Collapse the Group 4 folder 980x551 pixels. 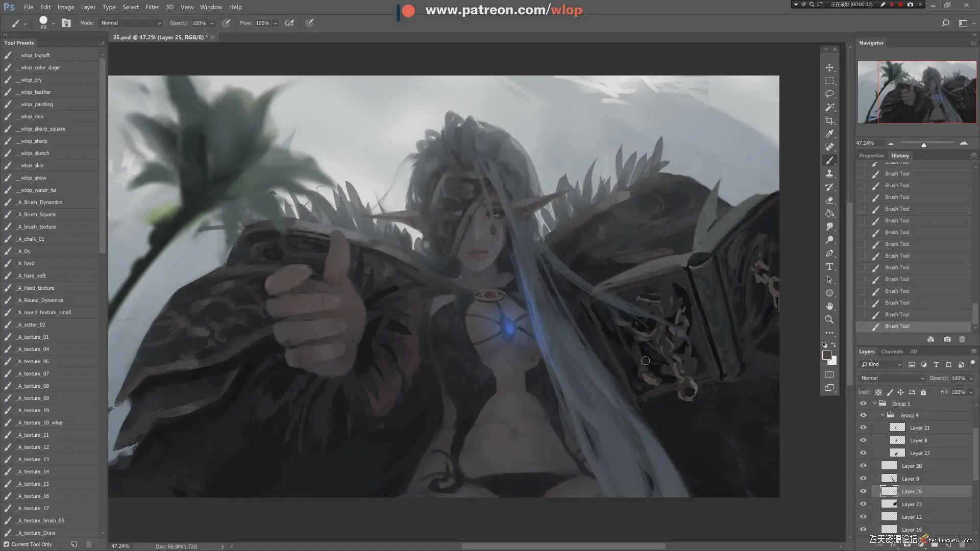tap(883, 415)
